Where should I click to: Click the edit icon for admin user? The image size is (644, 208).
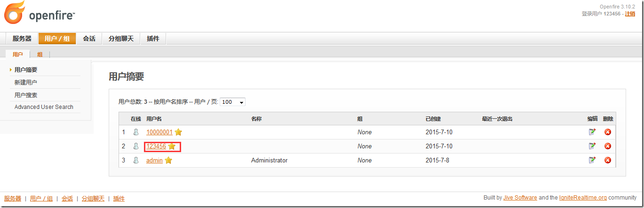pos(592,160)
